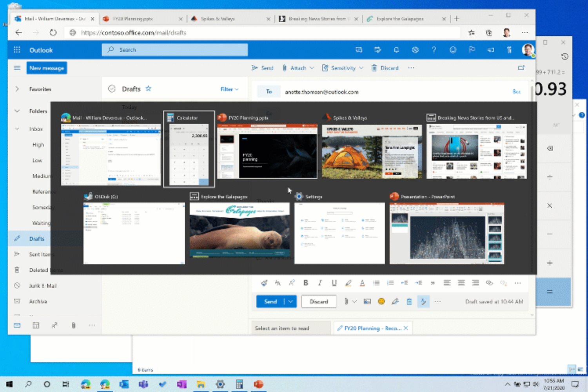Insert emoji with the yellow face icon
This screenshot has height=392, width=588.
coord(381,301)
